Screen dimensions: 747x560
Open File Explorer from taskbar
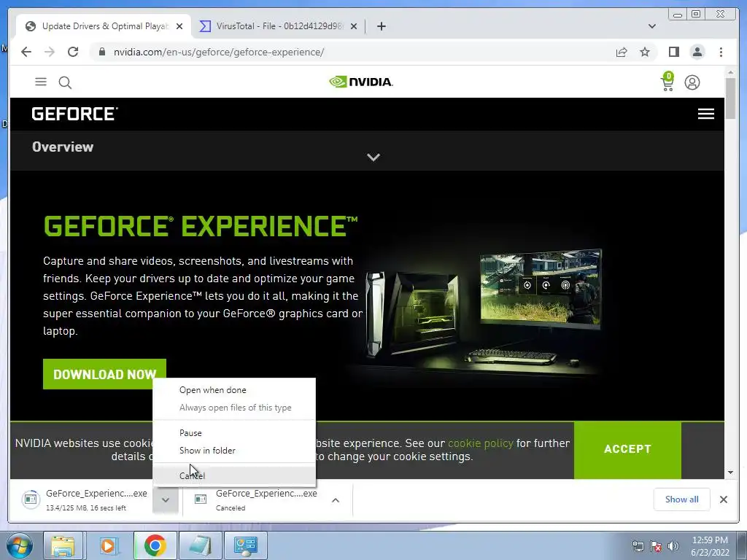63,545
